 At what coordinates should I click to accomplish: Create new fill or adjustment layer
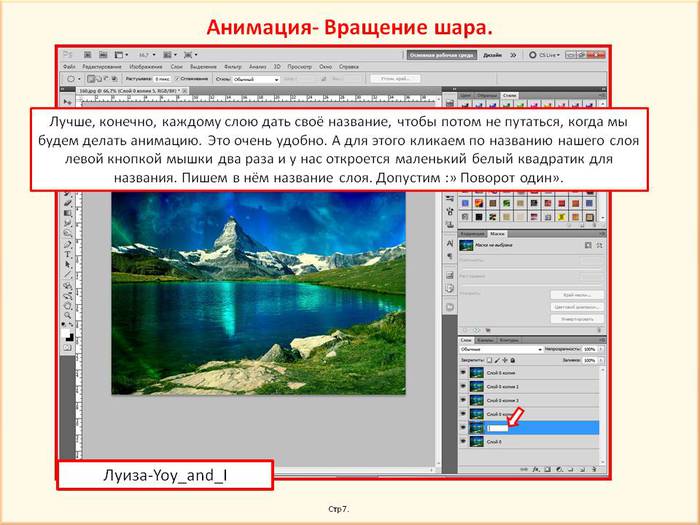click(559, 469)
